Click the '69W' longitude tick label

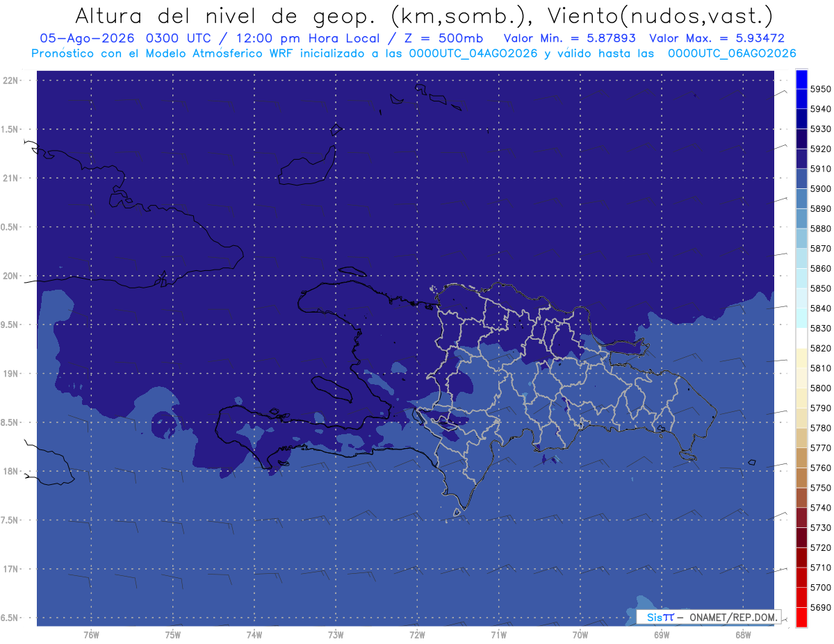coord(661,634)
